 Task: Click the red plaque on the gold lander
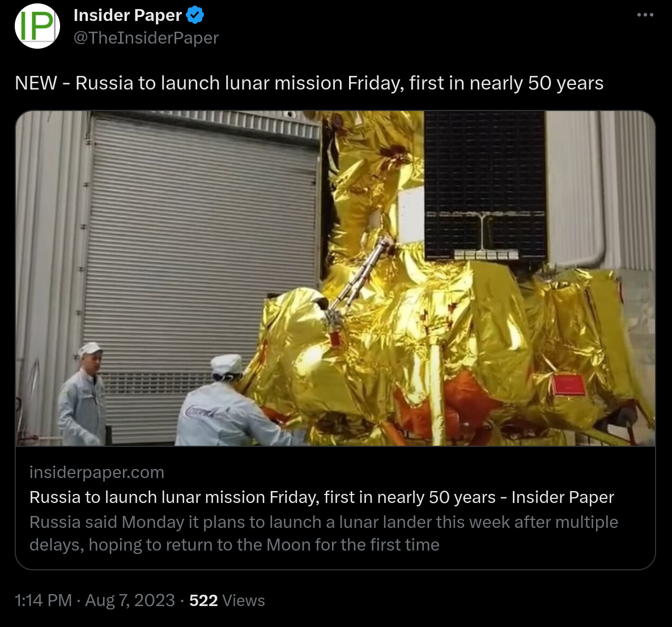pyautogui.click(x=568, y=384)
